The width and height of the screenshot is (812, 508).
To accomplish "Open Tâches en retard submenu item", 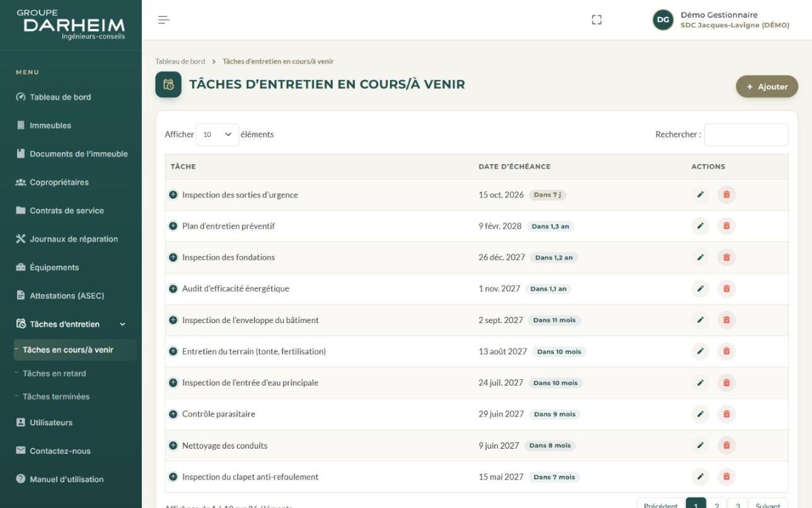I will pyautogui.click(x=54, y=374).
